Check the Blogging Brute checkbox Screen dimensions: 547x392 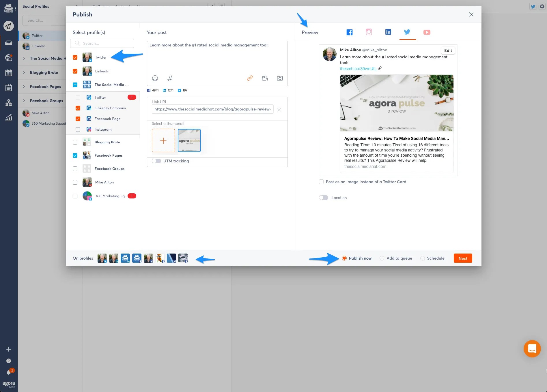tap(75, 142)
